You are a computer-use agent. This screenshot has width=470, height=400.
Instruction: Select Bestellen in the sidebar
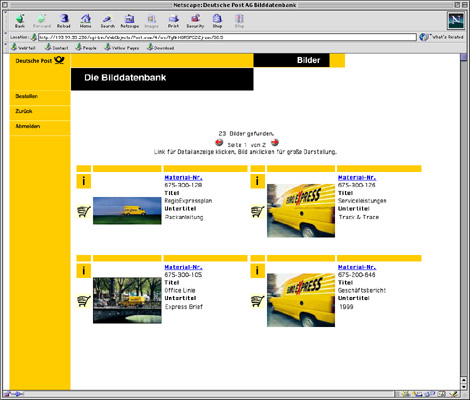[x=27, y=96]
